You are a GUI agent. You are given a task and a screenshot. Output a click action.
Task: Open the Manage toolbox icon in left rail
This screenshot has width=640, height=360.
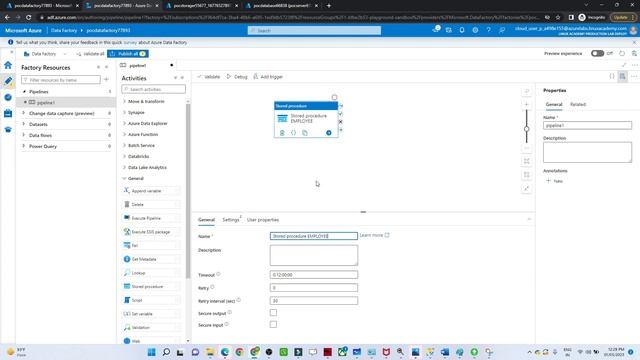[8, 113]
